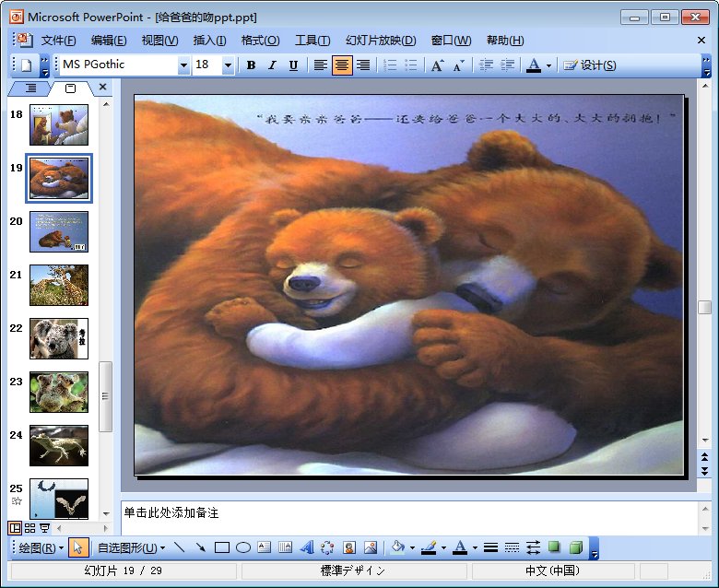Image resolution: width=719 pixels, height=588 pixels.
Task: Toggle center text alignment
Action: (342, 65)
